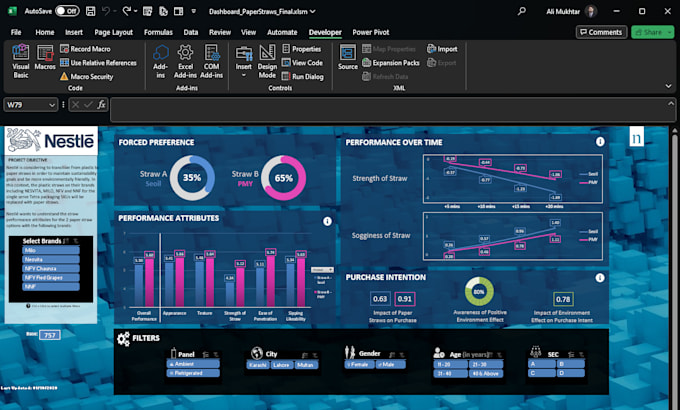
Task: Open Macro Security settings
Action: (86, 77)
